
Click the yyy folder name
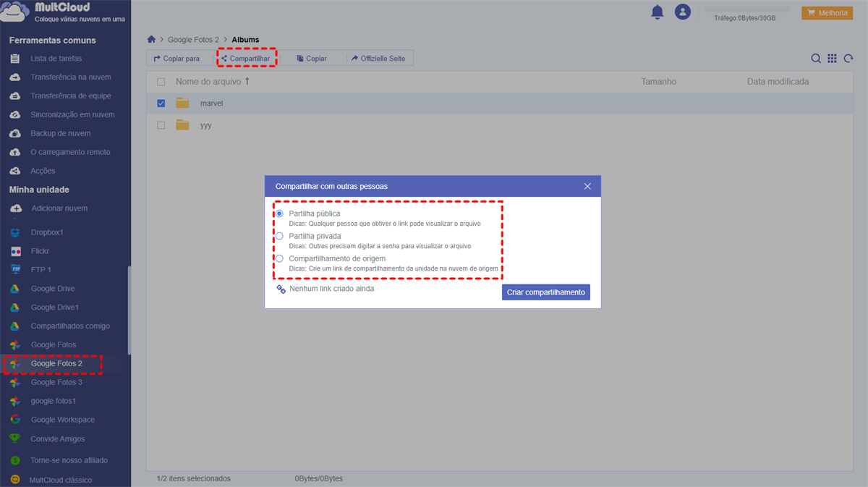pos(206,125)
